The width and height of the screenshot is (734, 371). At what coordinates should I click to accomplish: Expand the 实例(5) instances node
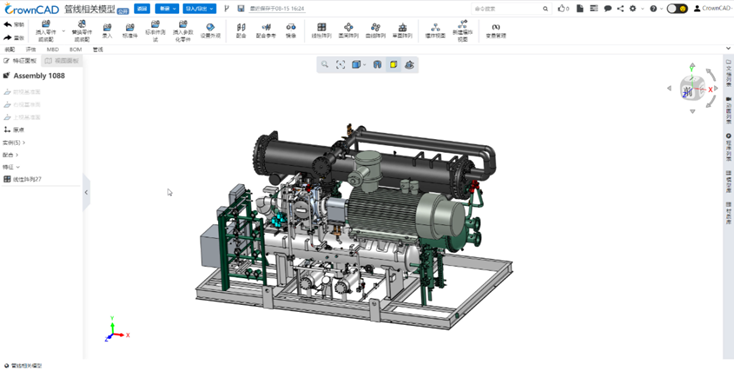coord(14,142)
